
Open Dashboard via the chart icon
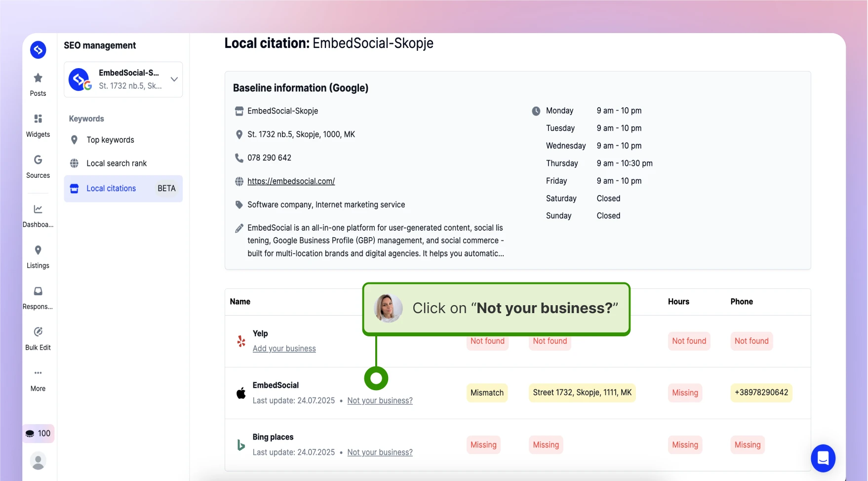38,209
